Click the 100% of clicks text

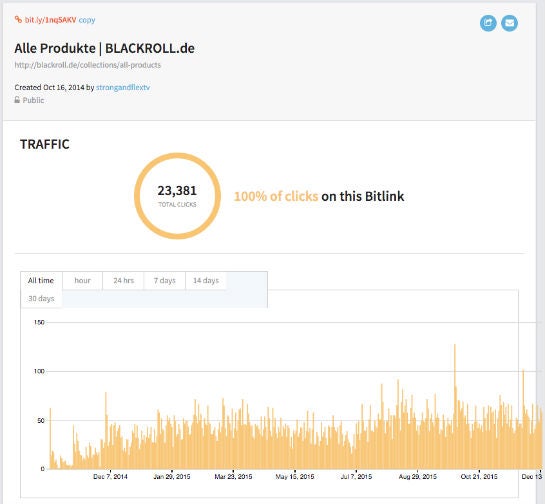pyautogui.click(x=276, y=196)
